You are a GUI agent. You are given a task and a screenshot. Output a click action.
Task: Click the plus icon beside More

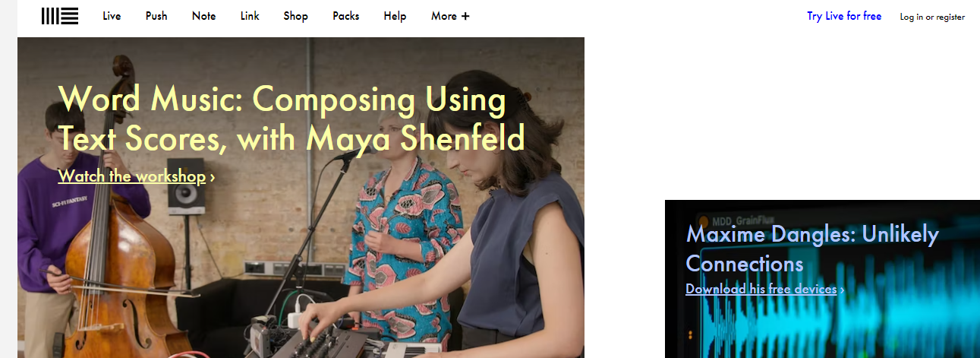[465, 17]
